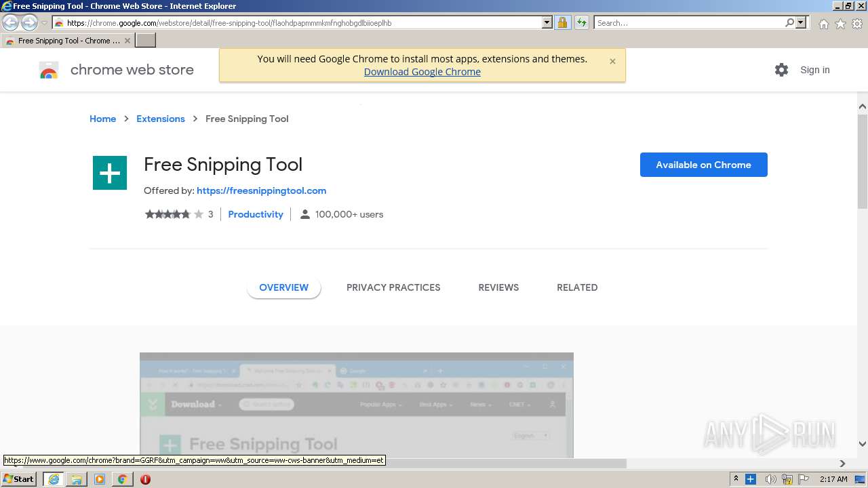
Task: Open Internet Explorer in the taskbar
Action: [54, 479]
